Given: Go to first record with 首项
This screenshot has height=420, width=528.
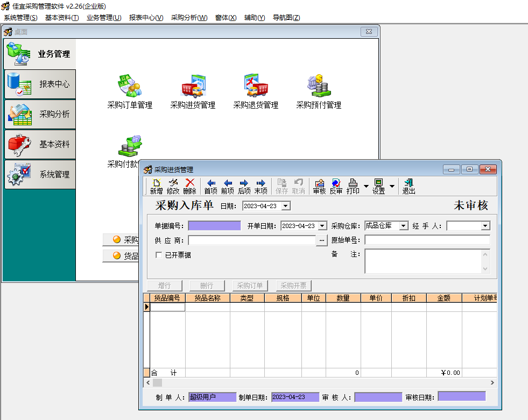Looking at the screenshot, I should [x=211, y=187].
